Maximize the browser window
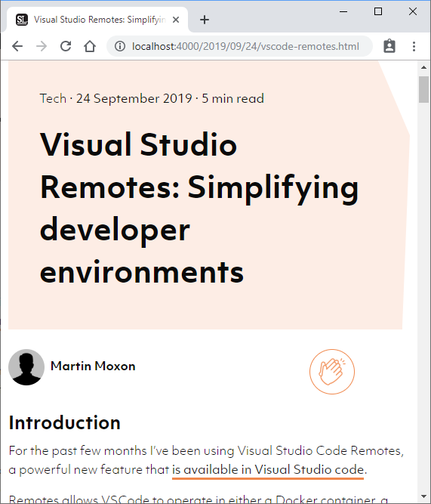 (x=378, y=11)
